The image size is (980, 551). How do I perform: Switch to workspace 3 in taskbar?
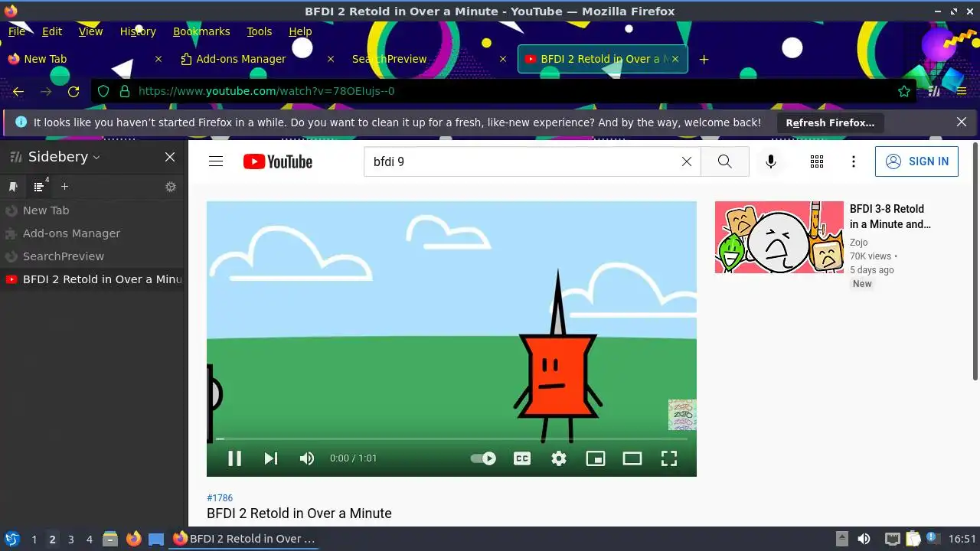[71, 540]
